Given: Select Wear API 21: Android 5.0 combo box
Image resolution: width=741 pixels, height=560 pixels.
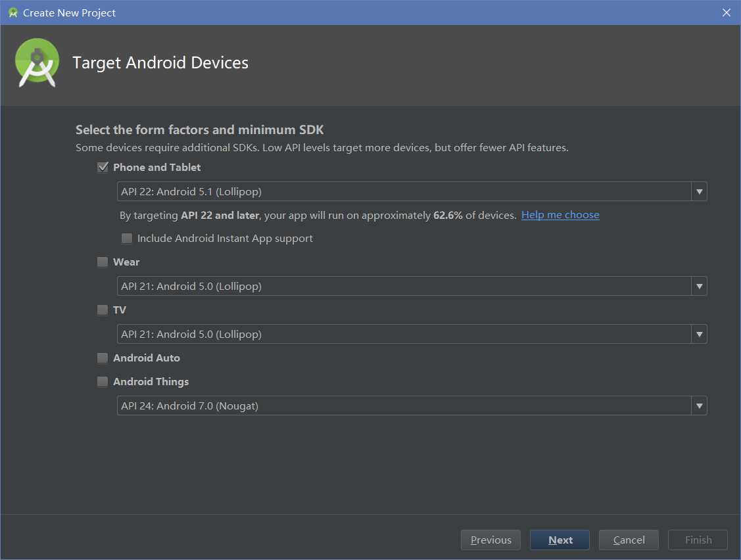Looking at the screenshot, I should click(412, 286).
